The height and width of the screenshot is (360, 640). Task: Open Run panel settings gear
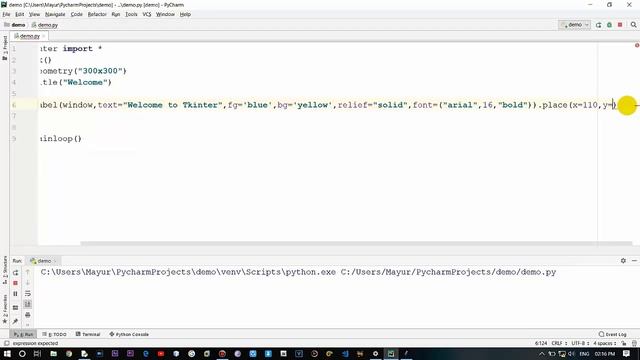(x=623, y=260)
